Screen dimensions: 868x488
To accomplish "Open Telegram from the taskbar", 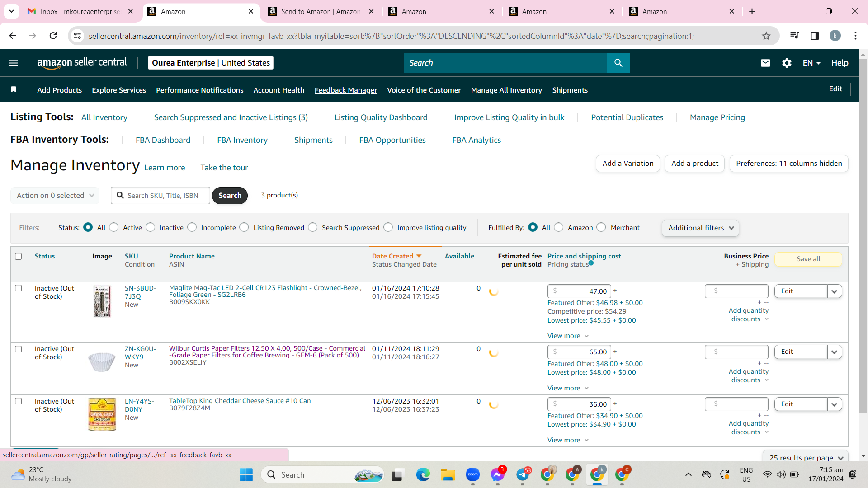I will [523, 475].
